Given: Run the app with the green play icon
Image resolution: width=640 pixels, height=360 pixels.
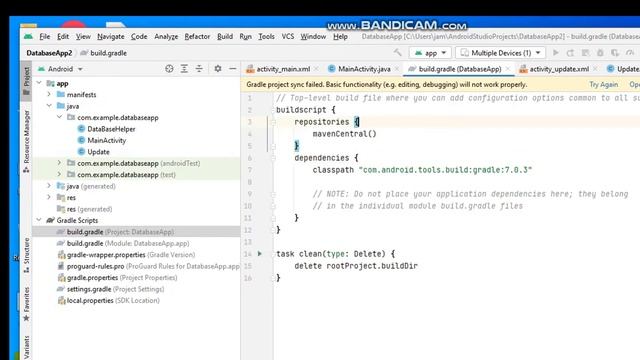Looking at the screenshot, I should [556, 53].
